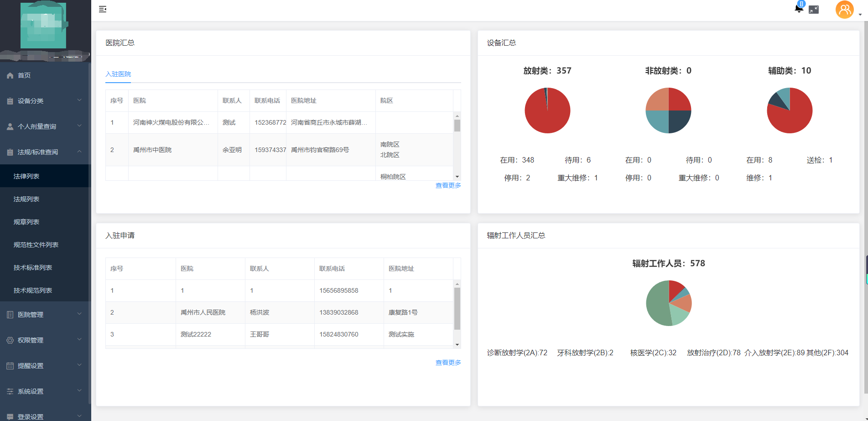Click the 医院汇总 table scroll-down arrow
The width and height of the screenshot is (868, 421).
(457, 177)
